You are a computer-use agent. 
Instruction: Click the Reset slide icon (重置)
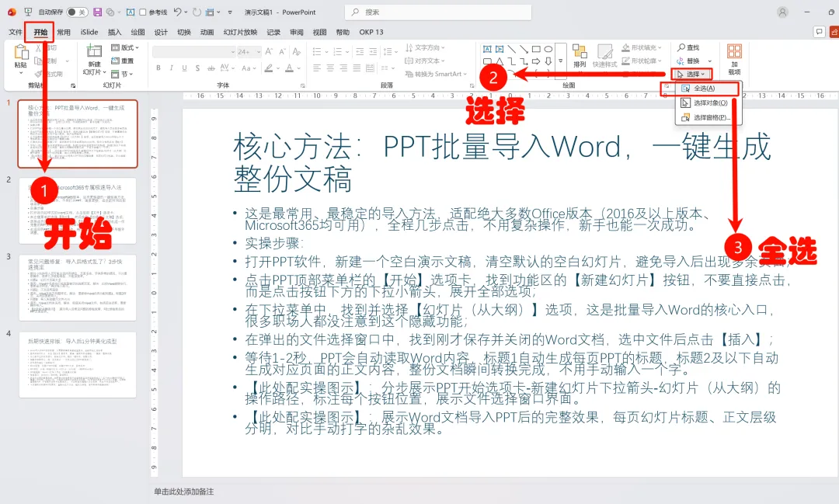pyautogui.click(x=123, y=61)
